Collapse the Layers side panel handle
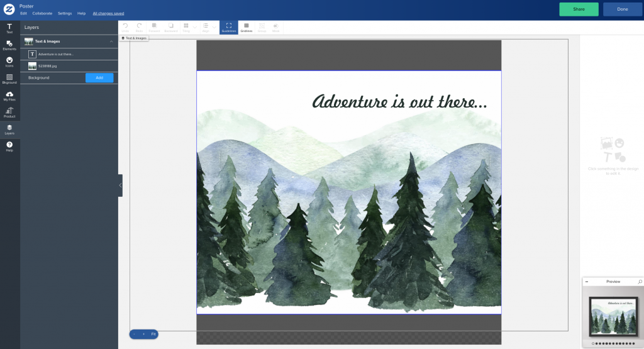This screenshot has height=349, width=644. [x=120, y=186]
